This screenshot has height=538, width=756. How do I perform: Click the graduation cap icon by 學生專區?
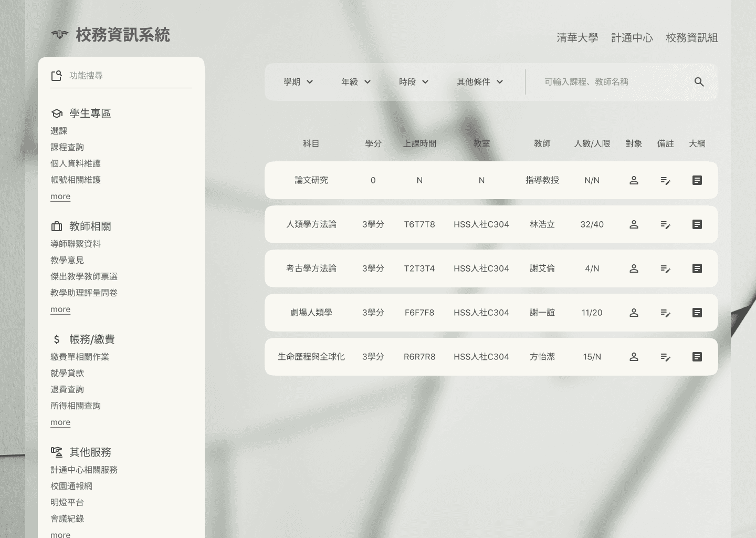[x=57, y=113]
